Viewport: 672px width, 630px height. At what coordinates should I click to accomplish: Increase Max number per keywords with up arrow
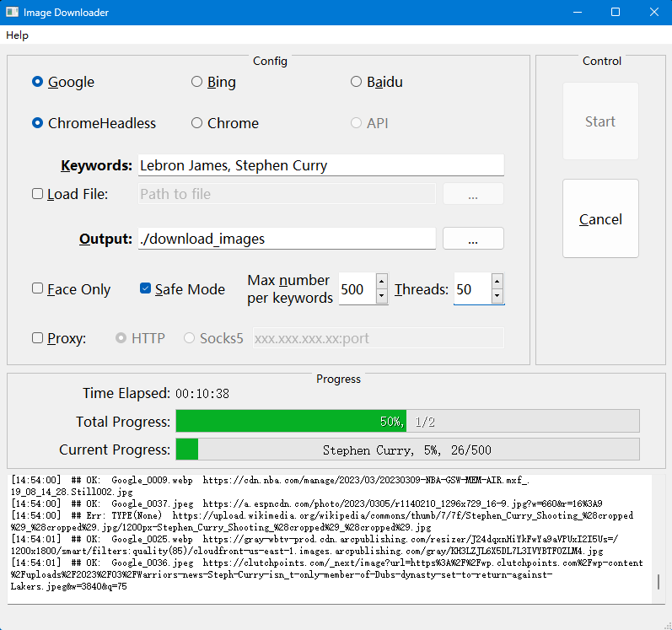382,281
